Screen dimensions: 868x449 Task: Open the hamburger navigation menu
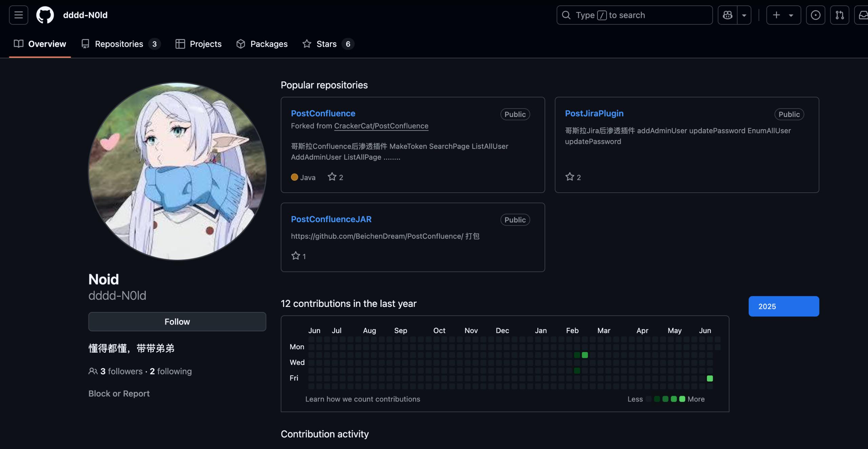19,15
